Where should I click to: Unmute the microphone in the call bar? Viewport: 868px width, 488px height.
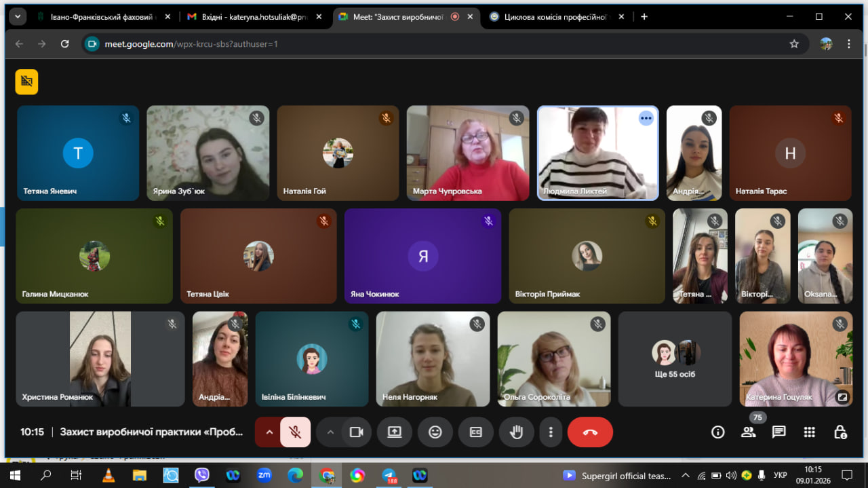294,432
